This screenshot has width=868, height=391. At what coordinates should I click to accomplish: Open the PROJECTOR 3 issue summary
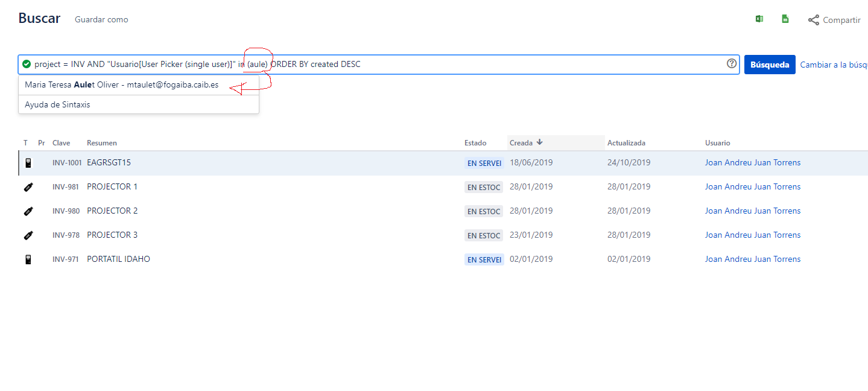coord(112,235)
